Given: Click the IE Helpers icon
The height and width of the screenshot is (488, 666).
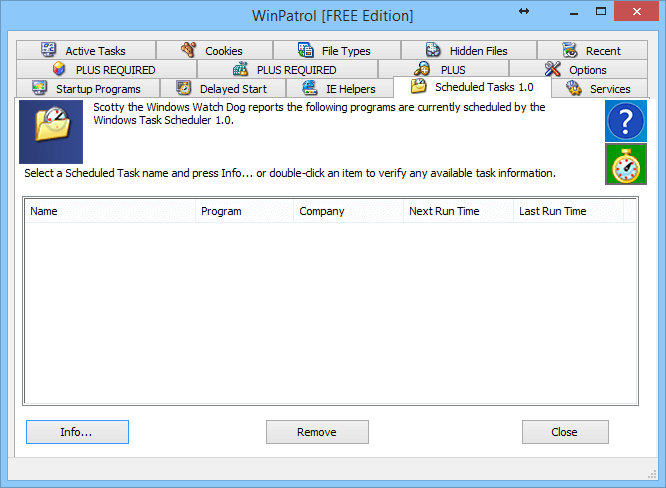Looking at the screenshot, I should [310, 87].
